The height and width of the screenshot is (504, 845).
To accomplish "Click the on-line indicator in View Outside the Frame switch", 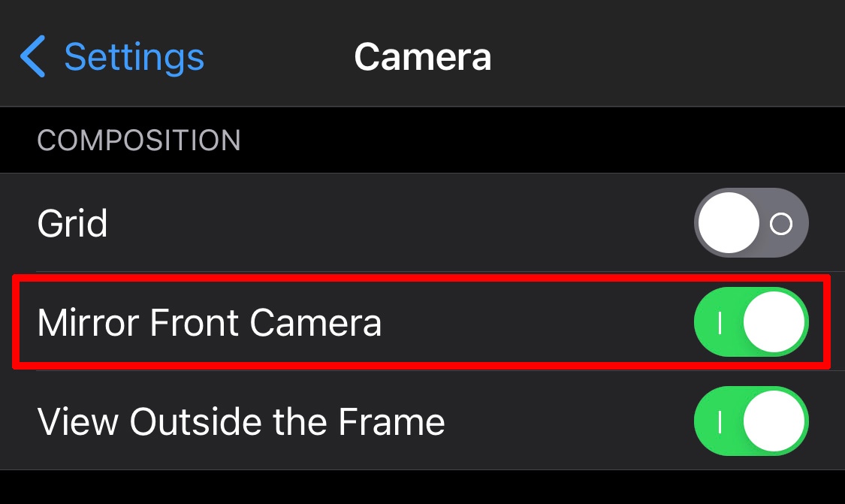I will click(x=720, y=422).
